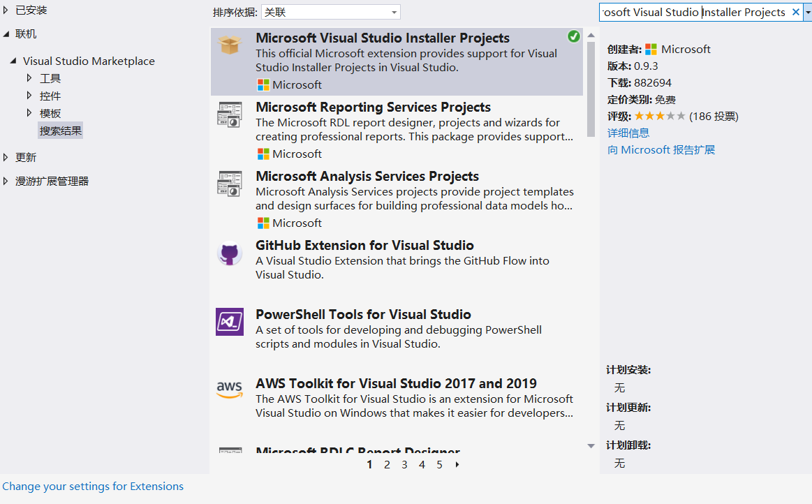Click 向 Microsoft 报告扩展 link

click(x=661, y=150)
